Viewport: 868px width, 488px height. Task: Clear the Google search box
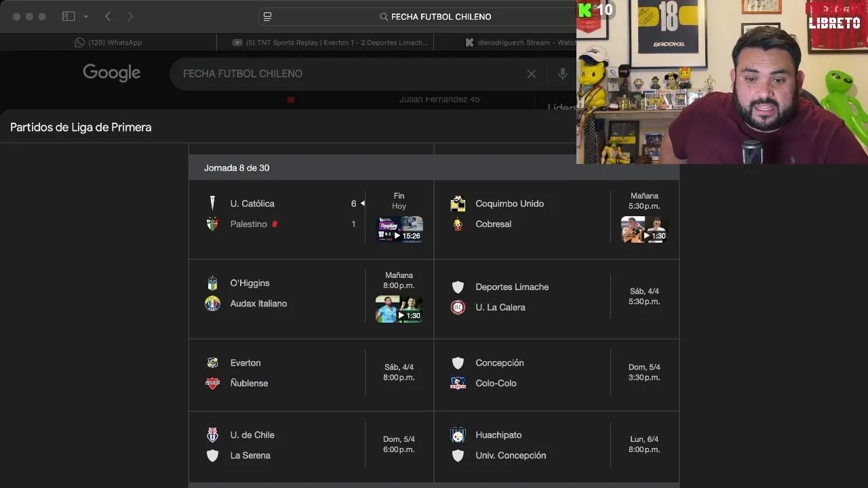(x=532, y=74)
